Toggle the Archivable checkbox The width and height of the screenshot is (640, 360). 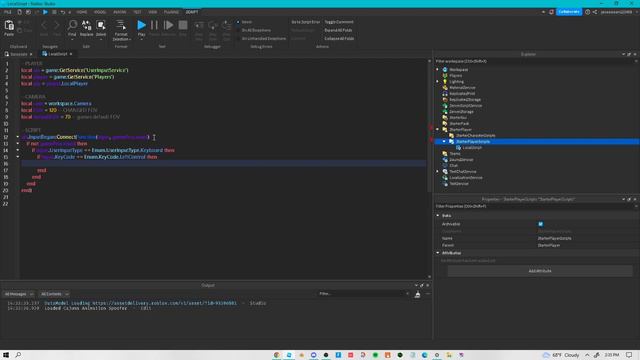540,224
